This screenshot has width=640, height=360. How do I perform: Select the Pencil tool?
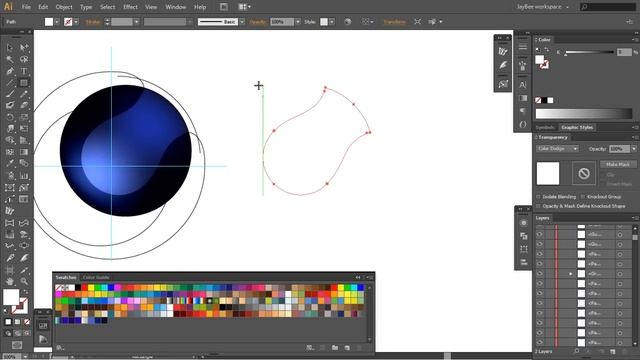pos(24,94)
